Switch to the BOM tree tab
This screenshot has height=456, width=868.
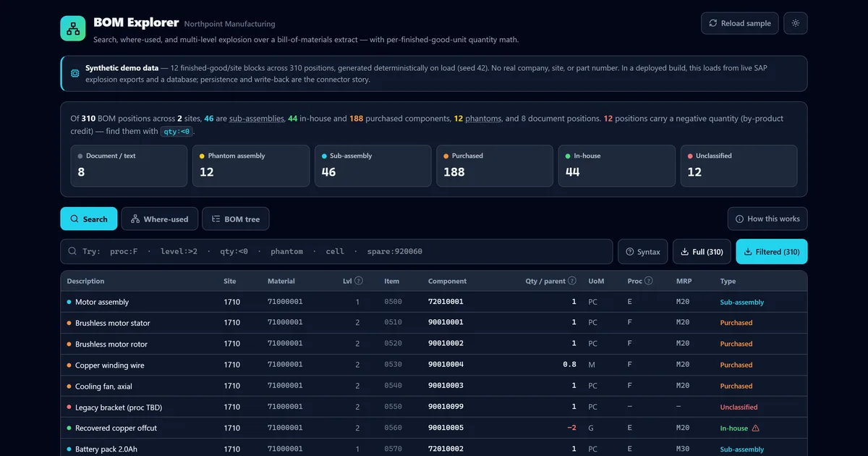pyautogui.click(x=236, y=219)
